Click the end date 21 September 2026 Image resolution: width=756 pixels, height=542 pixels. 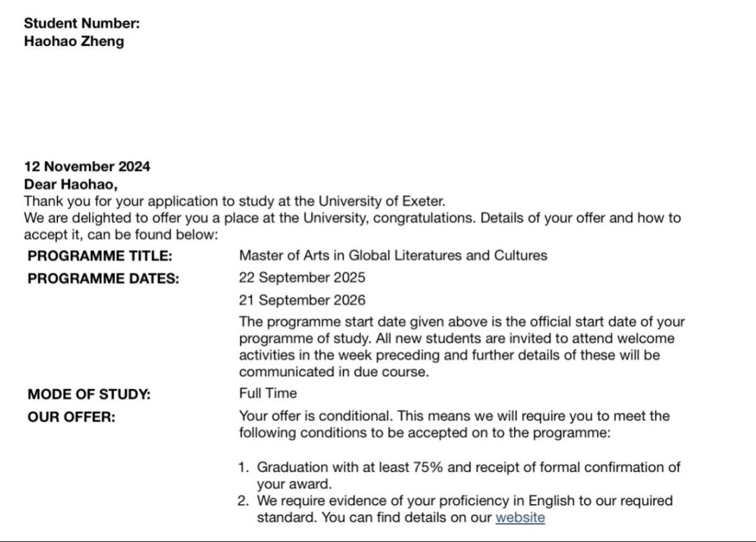tap(302, 300)
